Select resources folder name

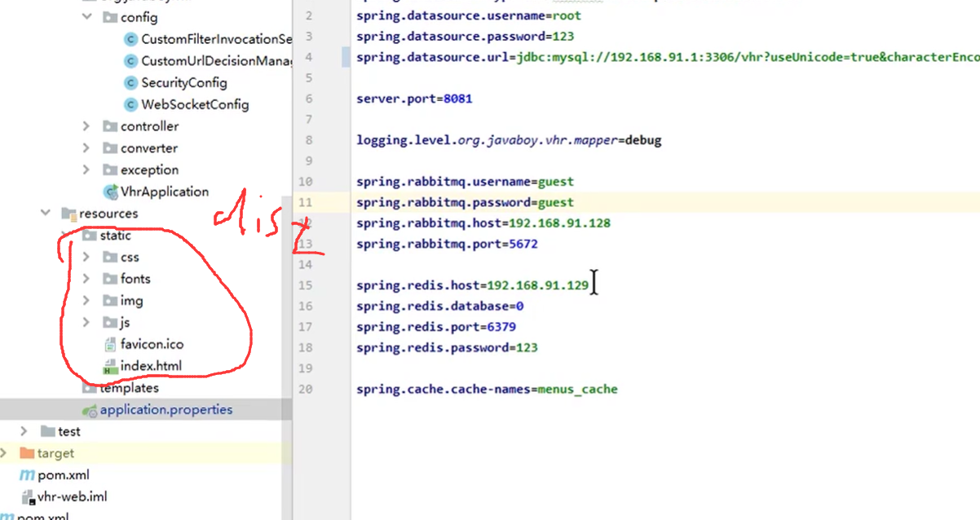108,214
